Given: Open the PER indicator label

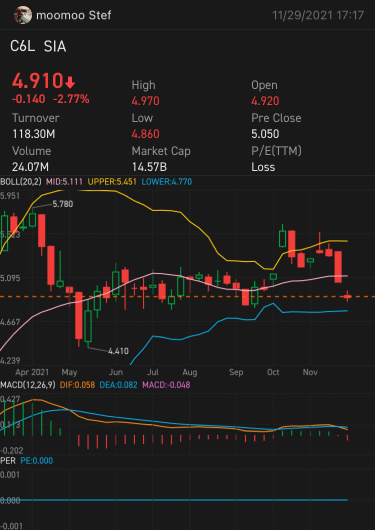Looking at the screenshot, I should 8,461.
